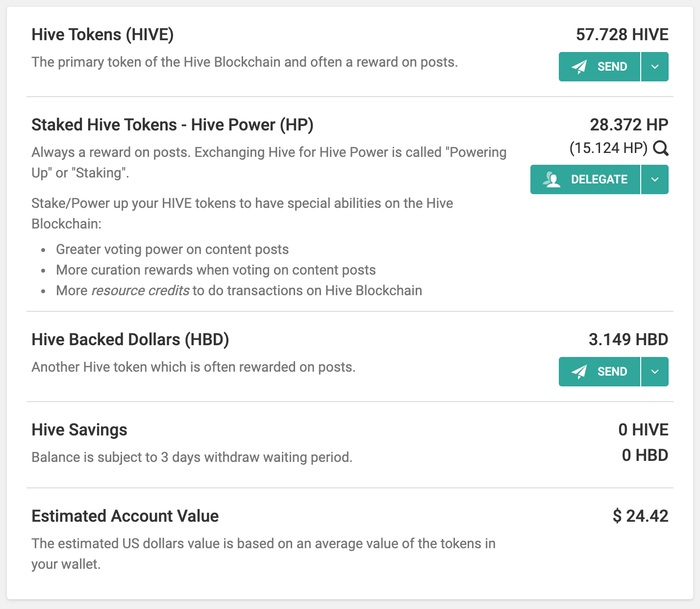
Task: Click the magnifier next to 15.124 HP
Action: point(661,148)
